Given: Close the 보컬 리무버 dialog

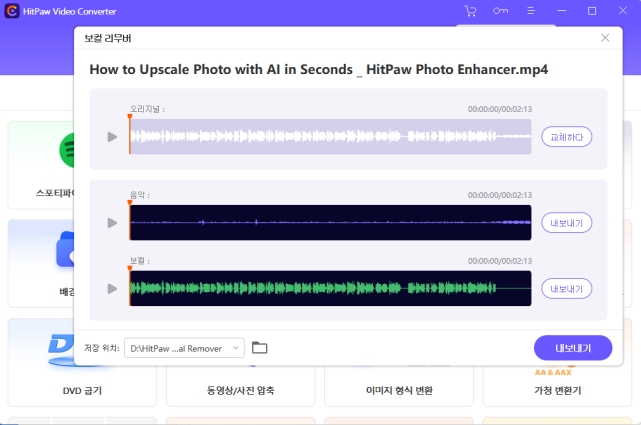Looking at the screenshot, I should 605,38.
